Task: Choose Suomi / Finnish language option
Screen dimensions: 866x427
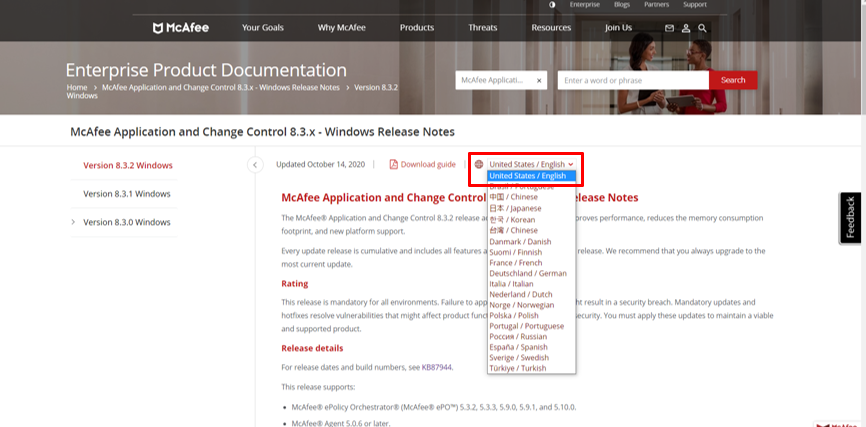Action: pyautogui.click(x=531, y=252)
